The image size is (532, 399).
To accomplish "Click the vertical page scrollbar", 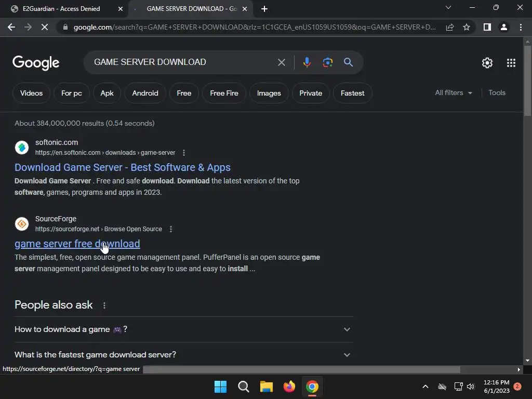I will 527,81.
